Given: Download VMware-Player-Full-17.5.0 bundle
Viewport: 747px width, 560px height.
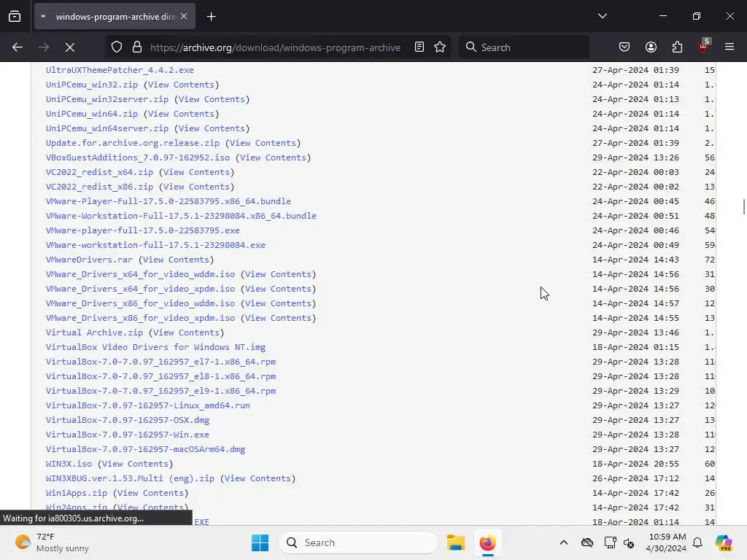Looking at the screenshot, I should [169, 201].
